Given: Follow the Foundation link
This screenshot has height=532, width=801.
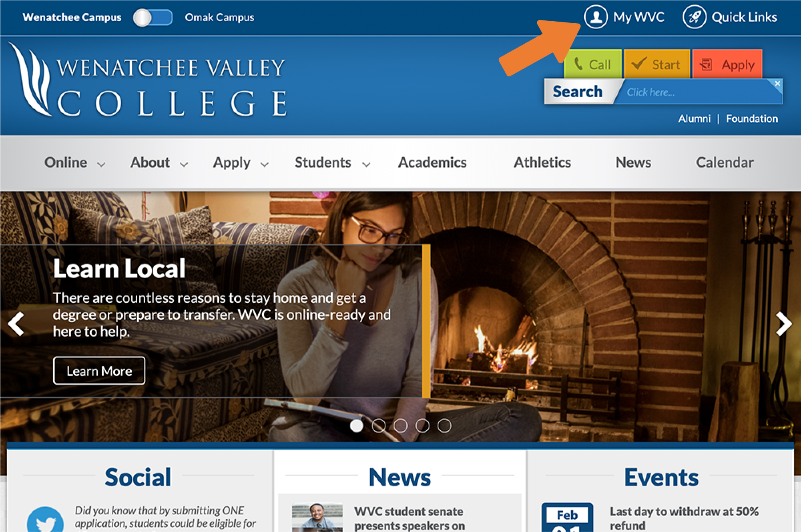Looking at the screenshot, I should point(752,119).
